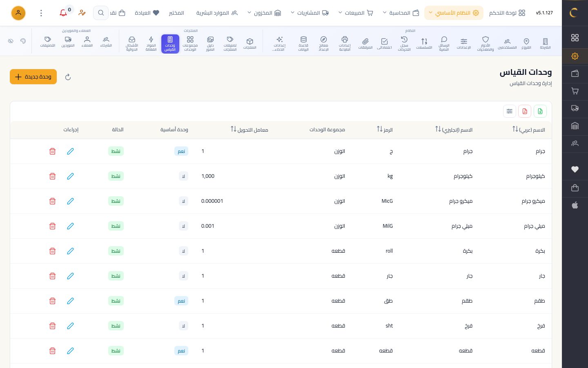Image resolution: width=588 pixels, height=368 pixels.
Task: Expand the المحاسبة menu
Action: [401, 13]
